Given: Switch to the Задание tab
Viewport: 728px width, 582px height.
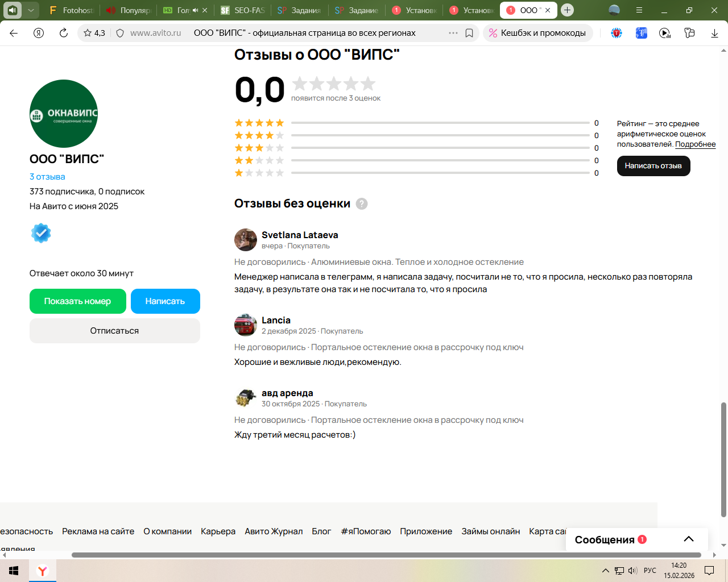Looking at the screenshot, I should [357, 10].
